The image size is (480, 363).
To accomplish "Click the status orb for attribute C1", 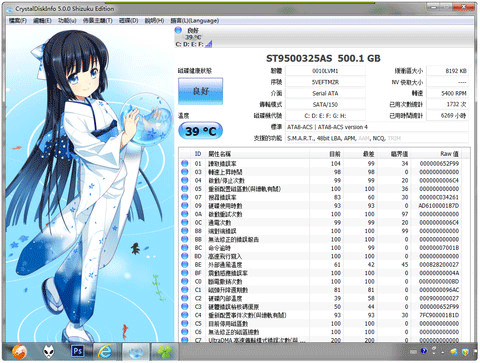I will [184, 290].
